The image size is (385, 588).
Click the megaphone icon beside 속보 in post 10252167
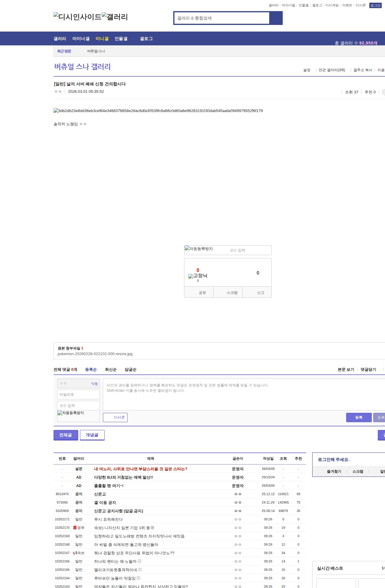[75, 553]
